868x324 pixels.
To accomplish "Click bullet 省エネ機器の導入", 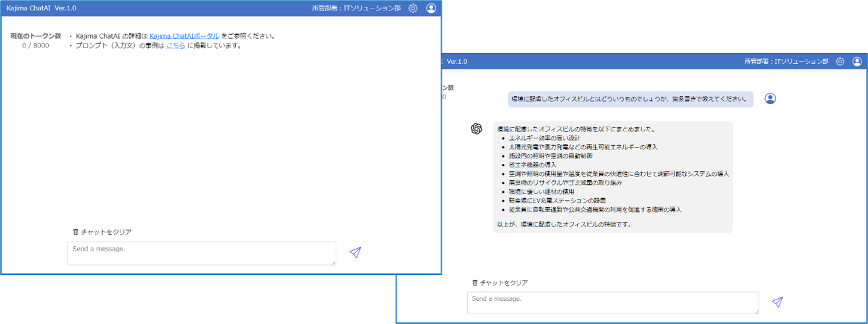I will point(532,165).
